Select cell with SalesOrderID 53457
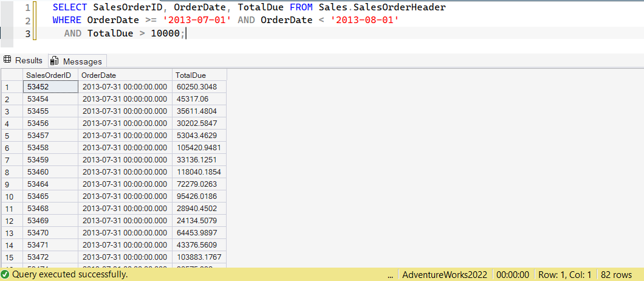Screen dimensions: 644x281 [50, 136]
